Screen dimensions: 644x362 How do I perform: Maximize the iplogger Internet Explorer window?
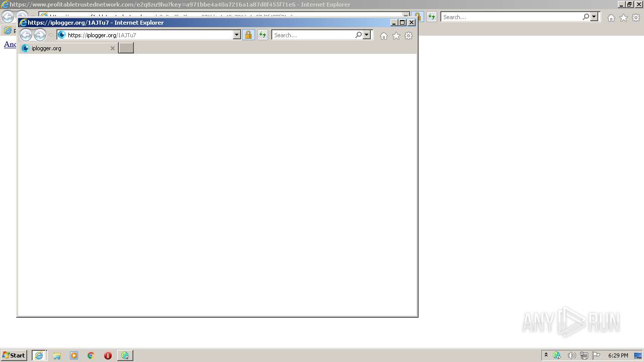coord(403,23)
